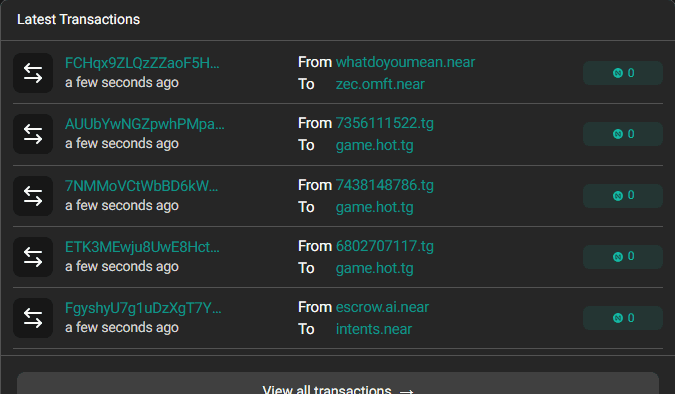Click NEAR amount badge for 6802707117.tg row
This screenshot has width=675, height=394.
pos(623,257)
